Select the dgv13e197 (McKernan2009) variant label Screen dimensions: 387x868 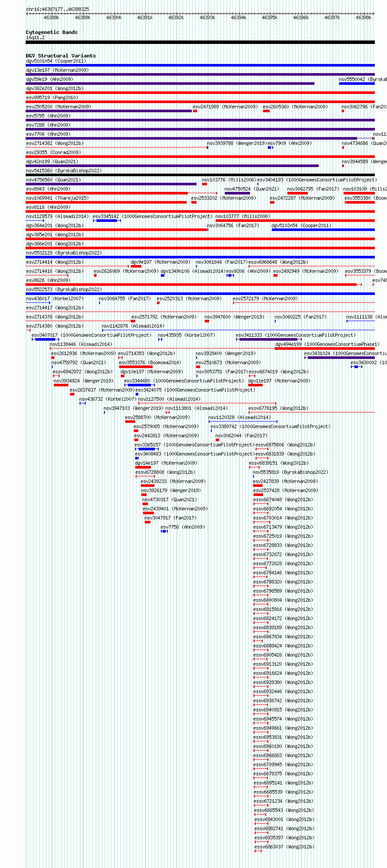[x=57, y=70]
